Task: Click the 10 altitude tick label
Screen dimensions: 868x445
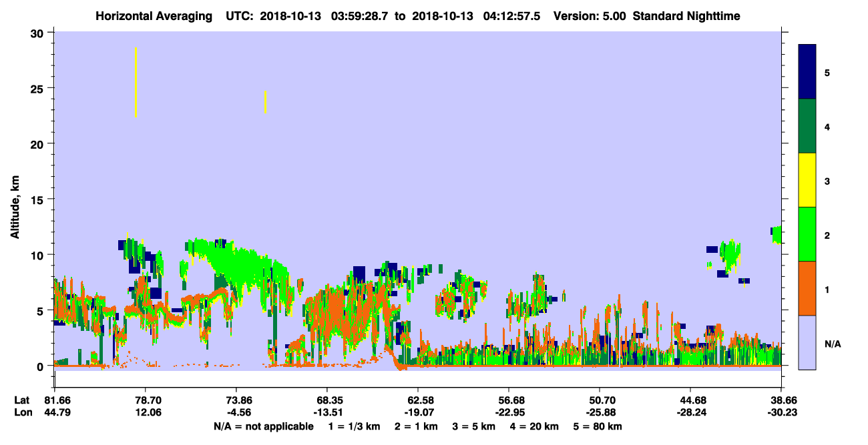Action: click(x=38, y=255)
